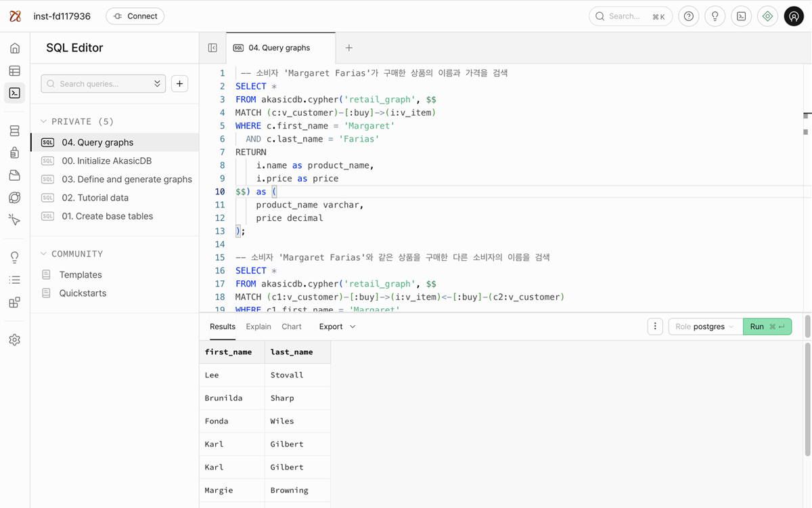
Task: Open the Role postgres dropdown
Action: (705, 326)
